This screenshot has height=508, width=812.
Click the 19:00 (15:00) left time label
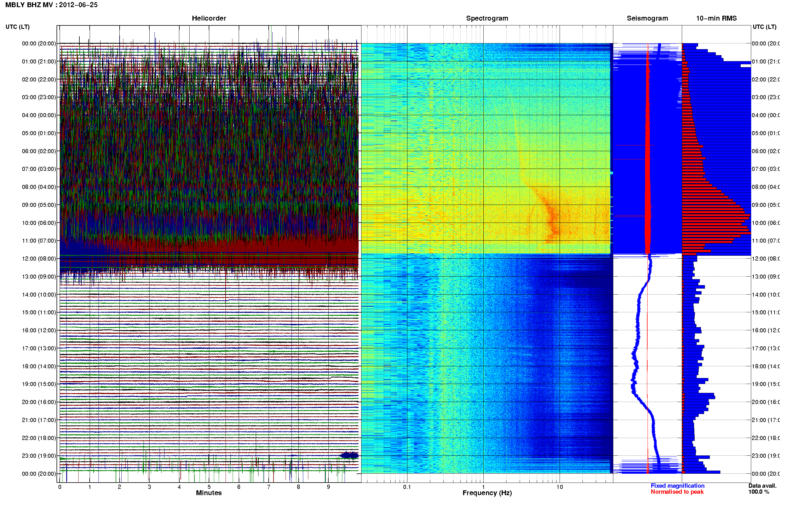pos(39,384)
